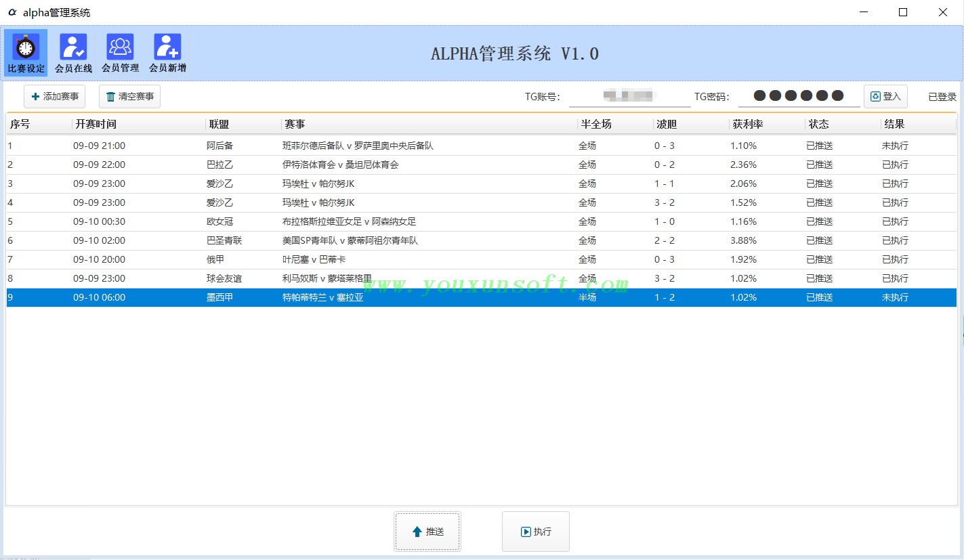Click the 2.36% profit rate cell

pos(743,165)
